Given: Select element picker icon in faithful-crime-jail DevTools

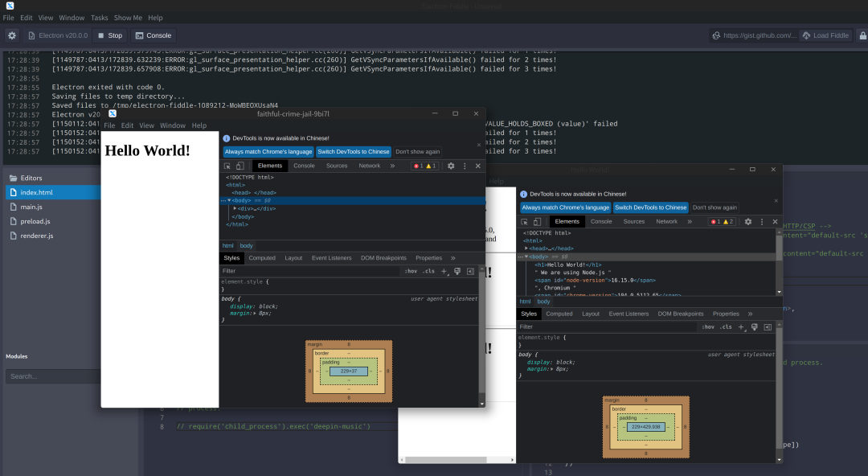Looking at the screenshot, I should coord(227,166).
